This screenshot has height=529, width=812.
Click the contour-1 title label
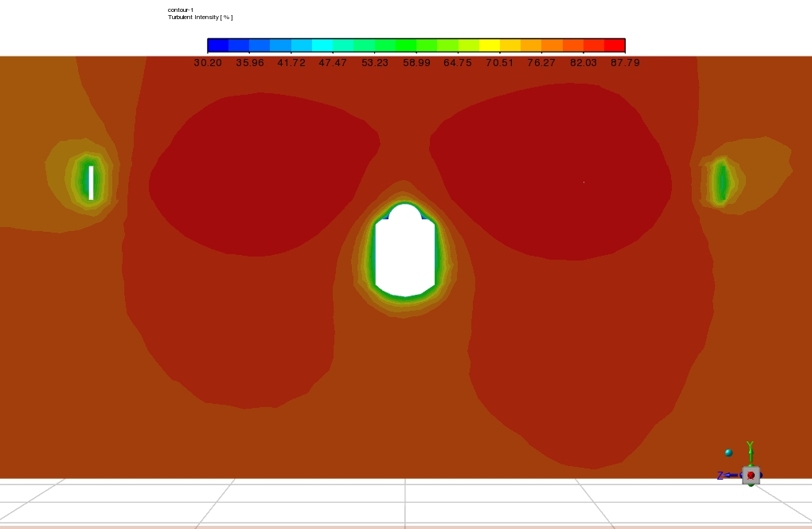point(181,10)
